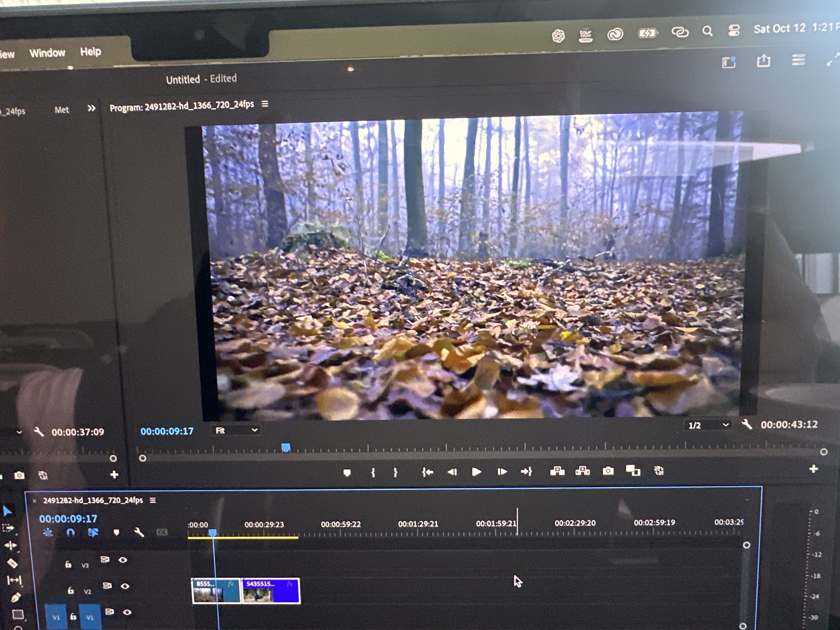
Task: Expand hidden panel tabs chevron
Action: pos(91,108)
